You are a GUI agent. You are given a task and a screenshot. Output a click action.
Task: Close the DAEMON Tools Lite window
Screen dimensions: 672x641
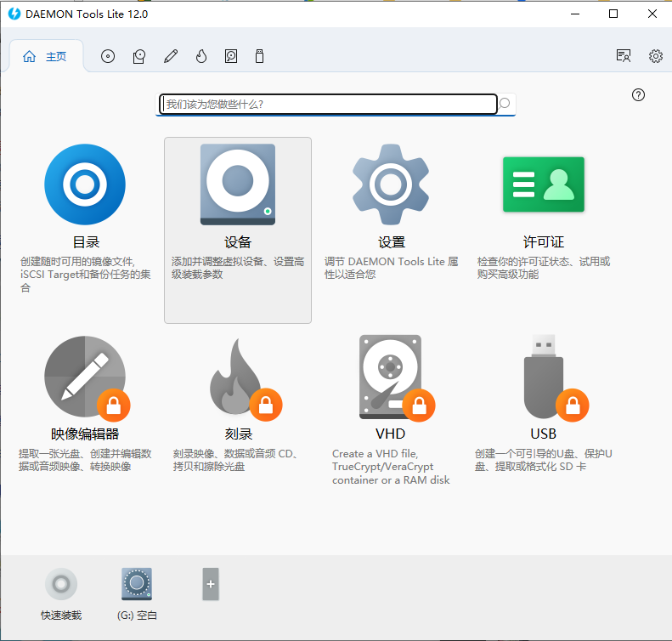(652, 14)
